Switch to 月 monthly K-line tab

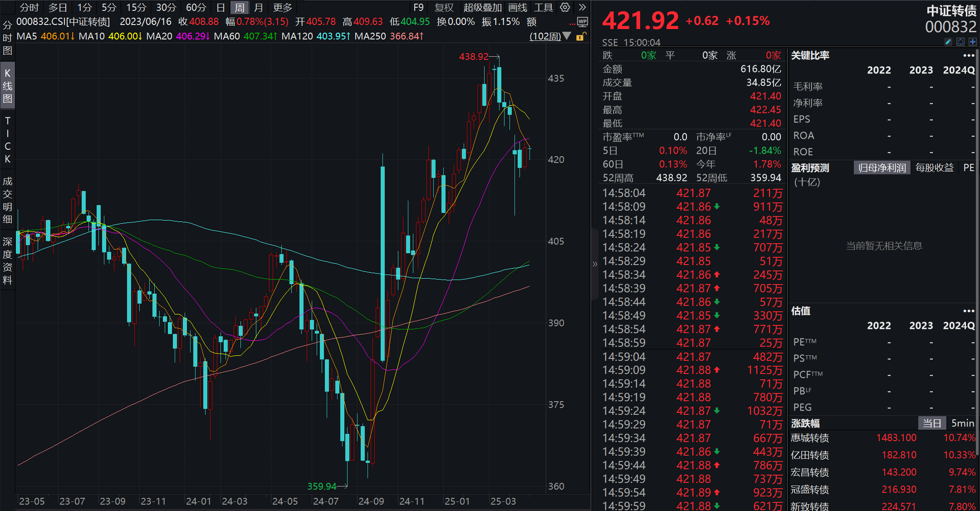click(259, 7)
